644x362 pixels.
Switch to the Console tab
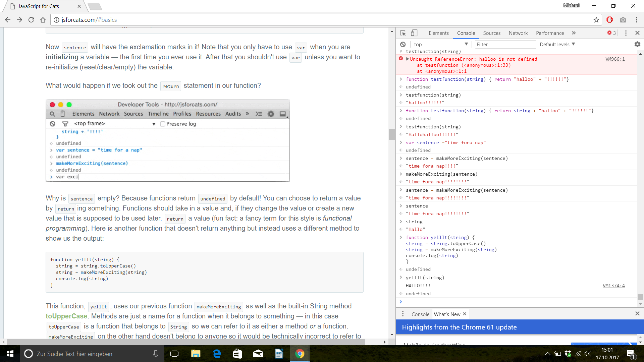point(466,33)
